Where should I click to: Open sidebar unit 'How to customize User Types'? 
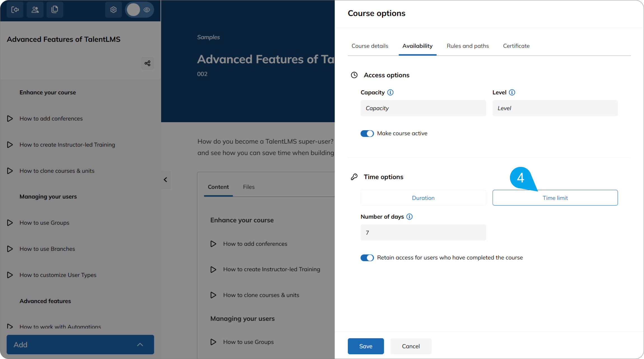[58, 275]
